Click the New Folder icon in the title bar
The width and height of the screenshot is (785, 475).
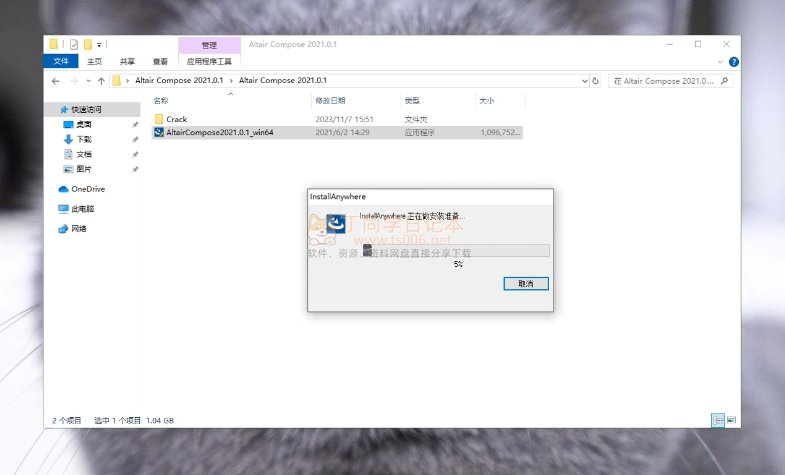(88, 45)
